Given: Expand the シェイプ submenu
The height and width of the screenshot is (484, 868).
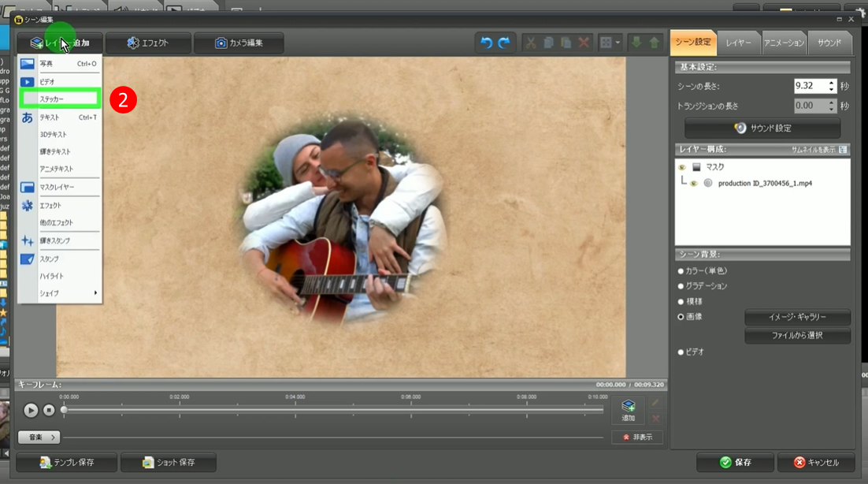Looking at the screenshot, I should click(x=61, y=293).
